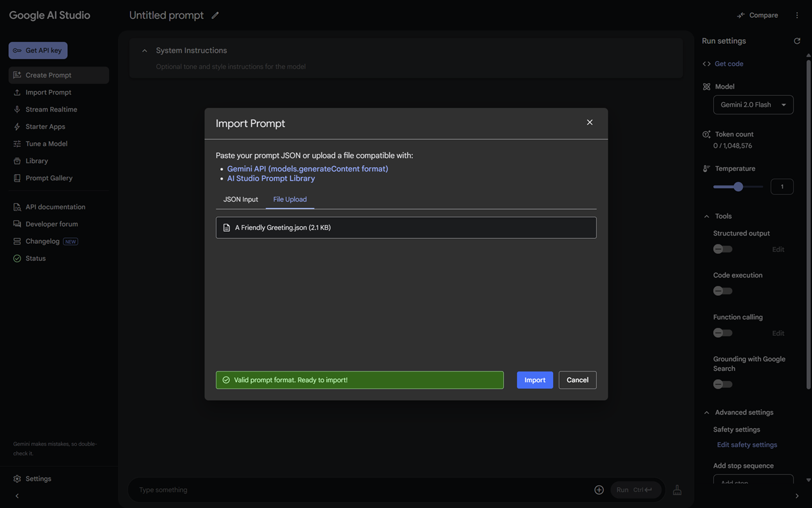Click the Create Prompt sidebar icon

coord(17,75)
